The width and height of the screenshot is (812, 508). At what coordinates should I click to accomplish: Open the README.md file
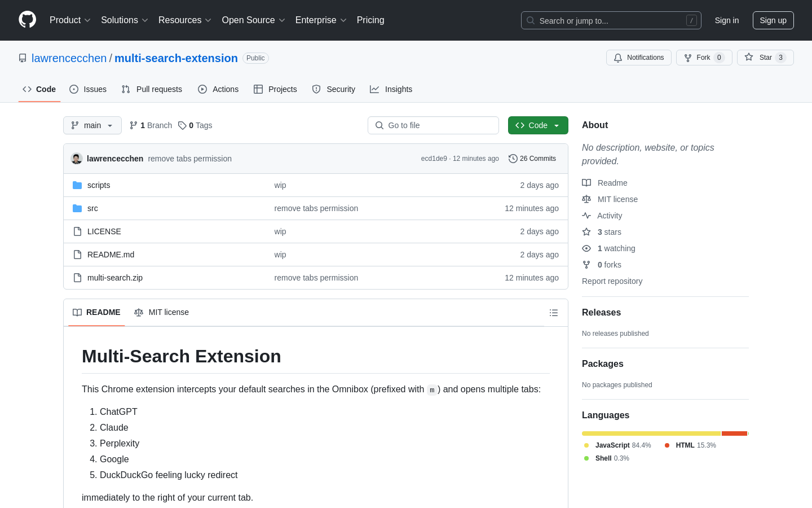[111, 255]
